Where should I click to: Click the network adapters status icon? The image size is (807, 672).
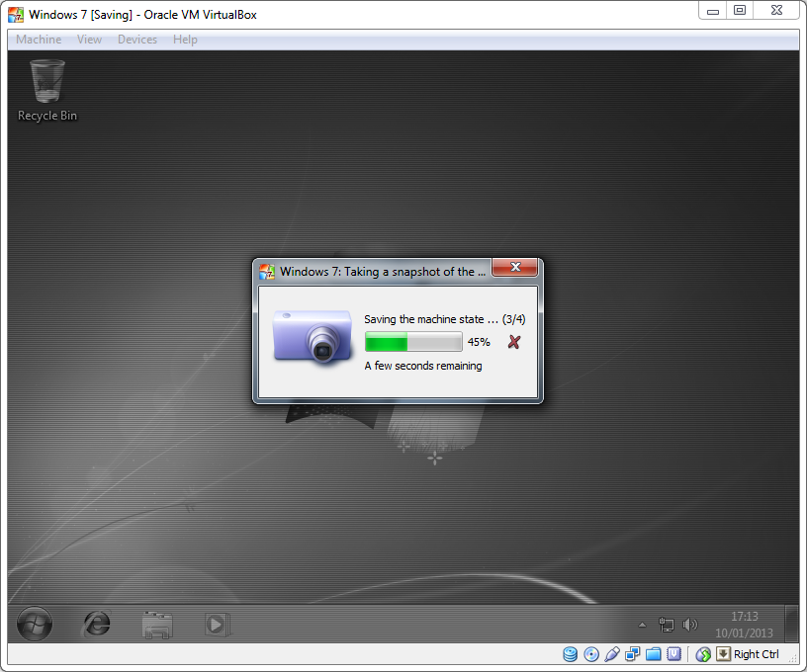click(633, 654)
